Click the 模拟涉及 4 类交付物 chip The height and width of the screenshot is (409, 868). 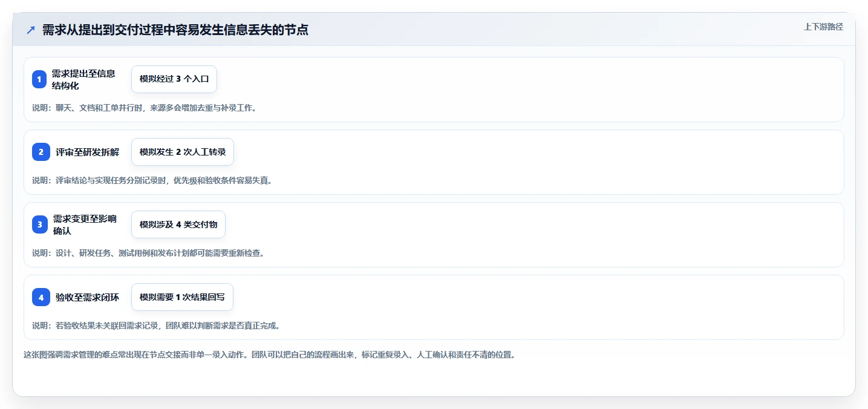178,224
